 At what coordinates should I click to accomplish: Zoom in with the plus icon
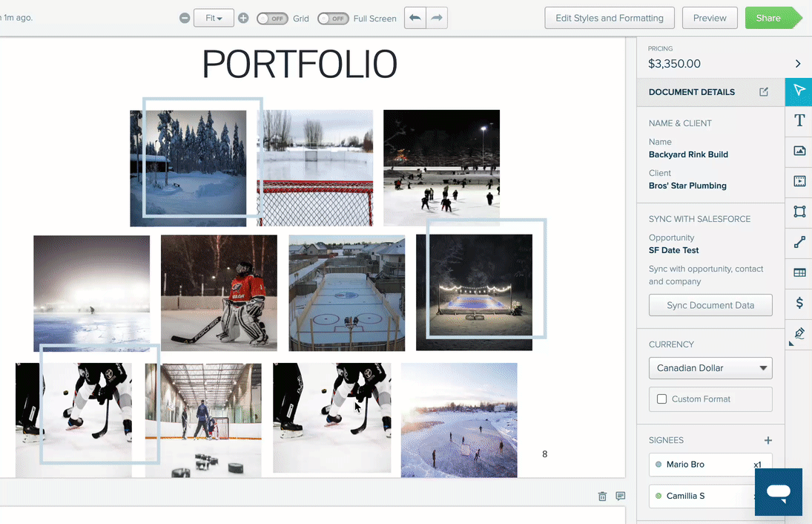tap(243, 18)
